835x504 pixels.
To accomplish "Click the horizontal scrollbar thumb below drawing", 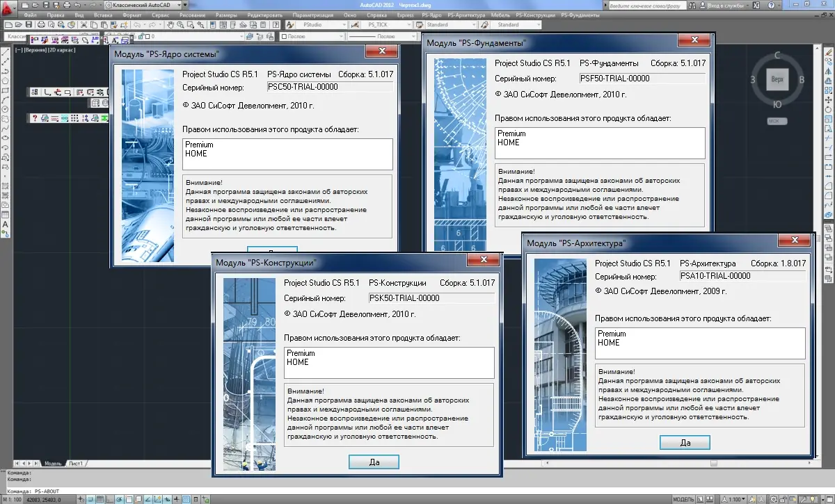I will (713, 463).
